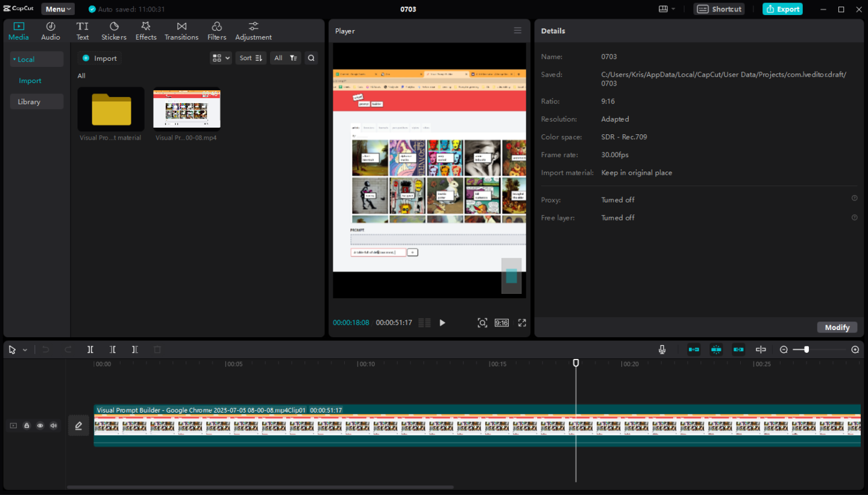
Task: Play the video preview
Action: click(442, 323)
